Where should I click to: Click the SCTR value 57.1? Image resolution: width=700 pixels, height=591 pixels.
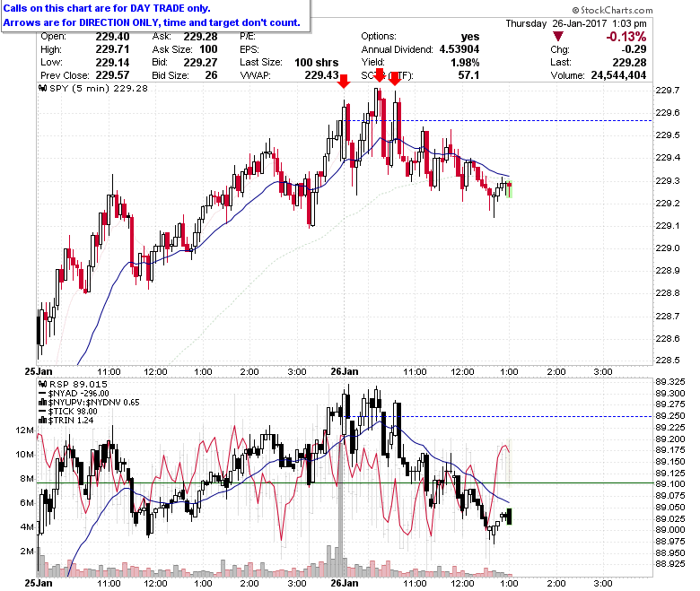(468, 75)
